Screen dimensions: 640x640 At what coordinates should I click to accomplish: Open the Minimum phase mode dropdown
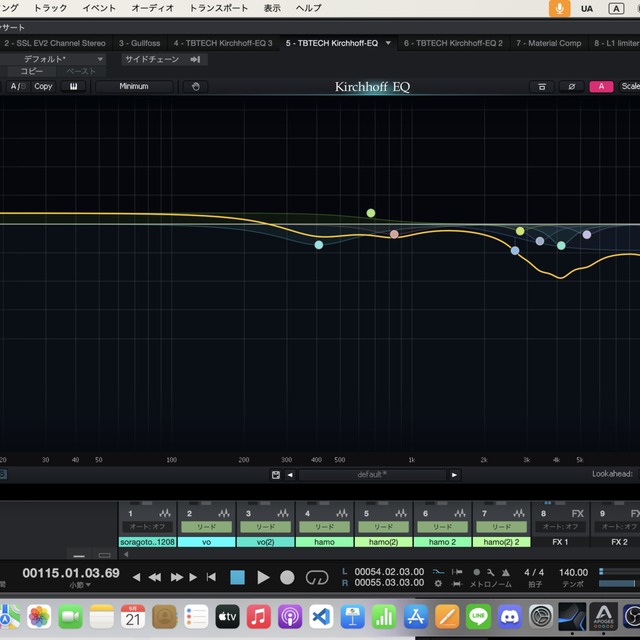(134, 86)
